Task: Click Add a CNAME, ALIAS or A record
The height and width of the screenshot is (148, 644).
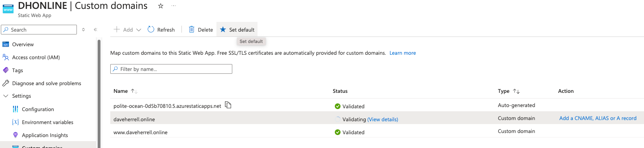Action: coord(598,118)
